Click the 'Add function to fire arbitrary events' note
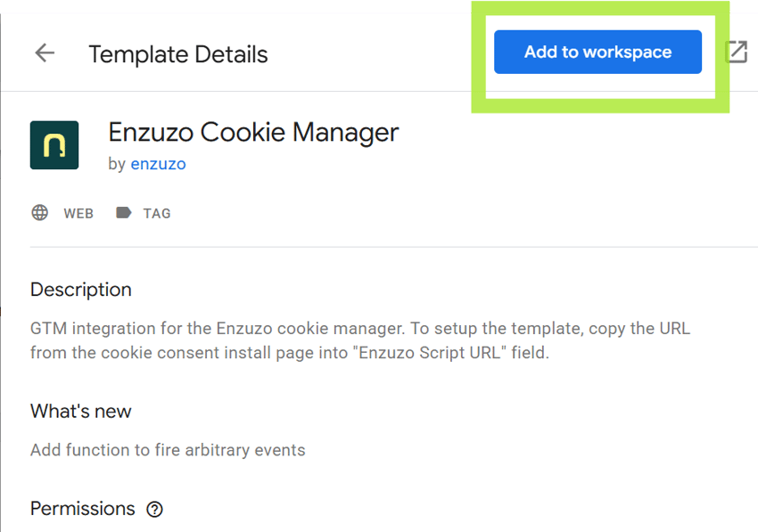 point(168,450)
